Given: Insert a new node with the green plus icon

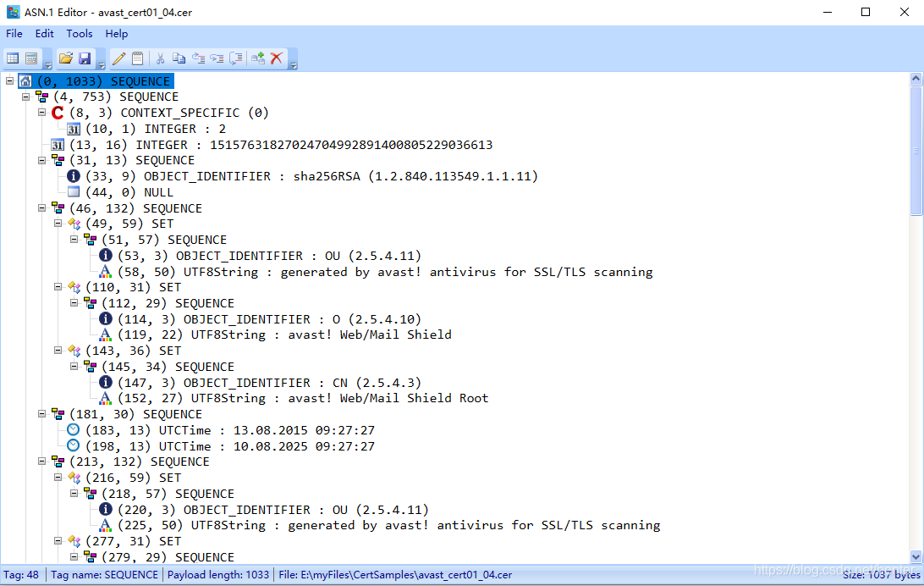Looking at the screenshot, I should coord(256,58).
